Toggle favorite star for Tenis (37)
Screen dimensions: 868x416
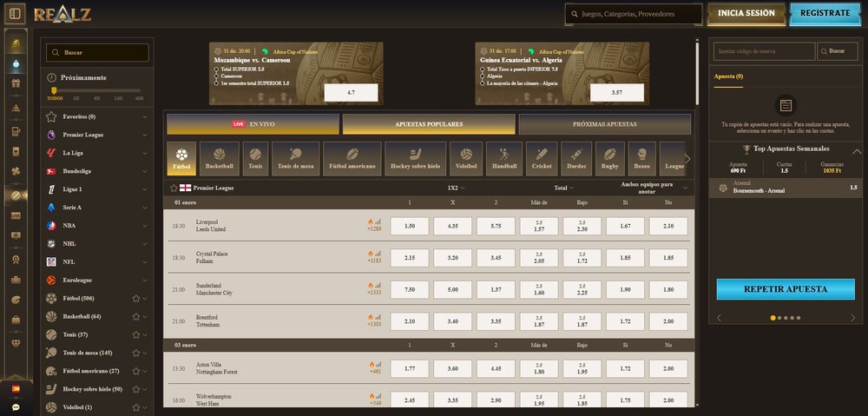pyautogui.click(x=135, y=334)
